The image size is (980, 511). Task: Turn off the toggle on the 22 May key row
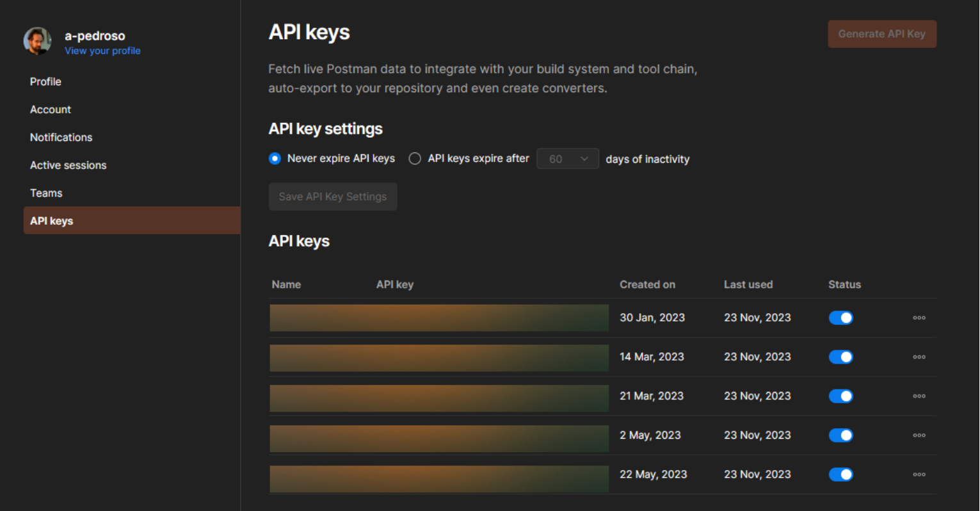(840, 474)
